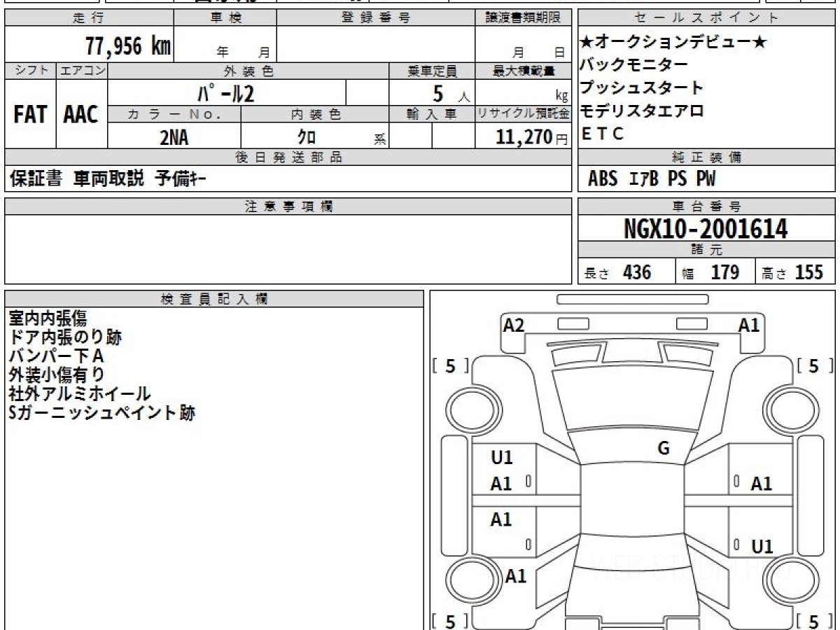
Task: Select the 車台番号 header
Action: point(707,206)
